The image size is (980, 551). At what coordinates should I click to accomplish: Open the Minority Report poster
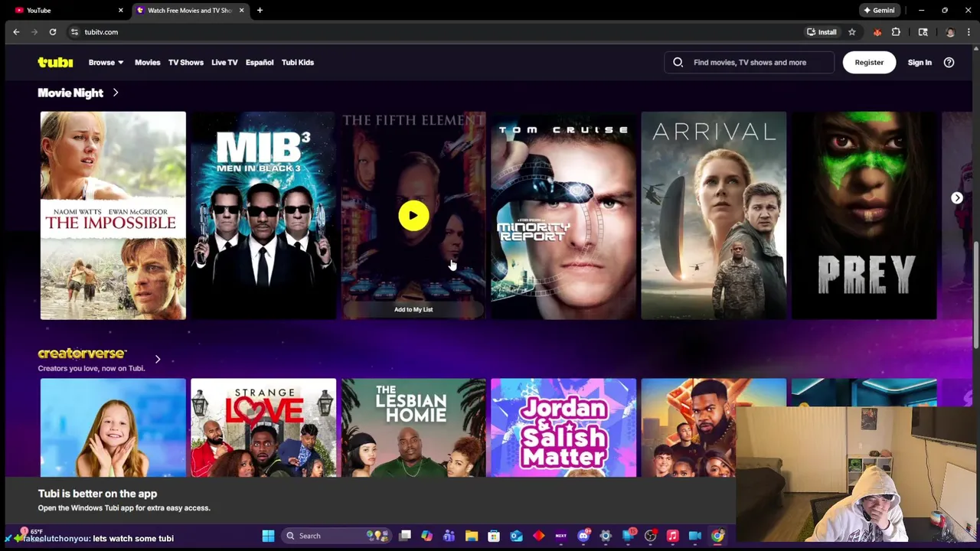click(563, 216)
